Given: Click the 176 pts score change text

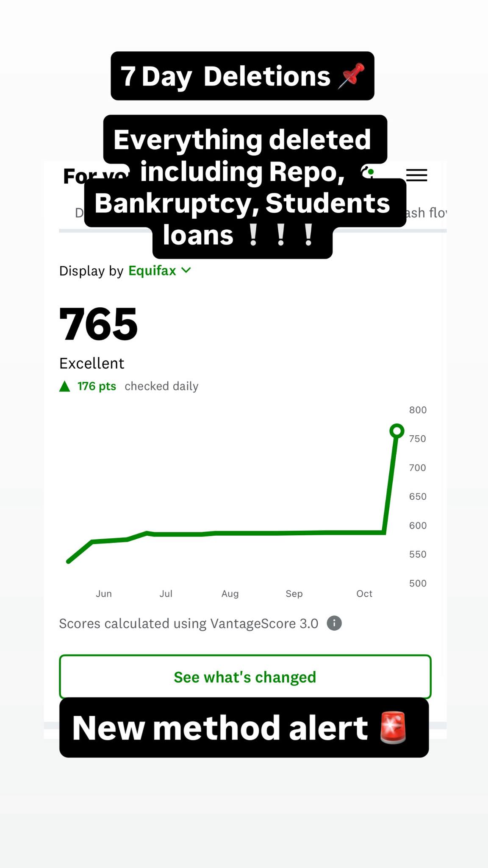Looking at the screenshot, I should click(x=97, y=386).
